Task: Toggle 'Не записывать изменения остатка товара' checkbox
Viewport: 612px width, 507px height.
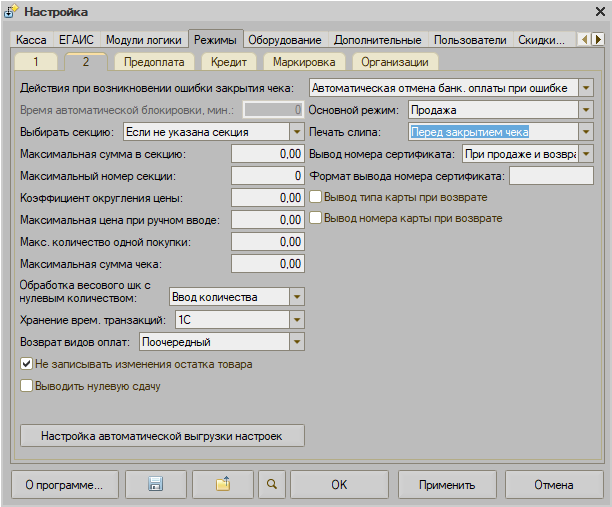Action: [27, 364]
